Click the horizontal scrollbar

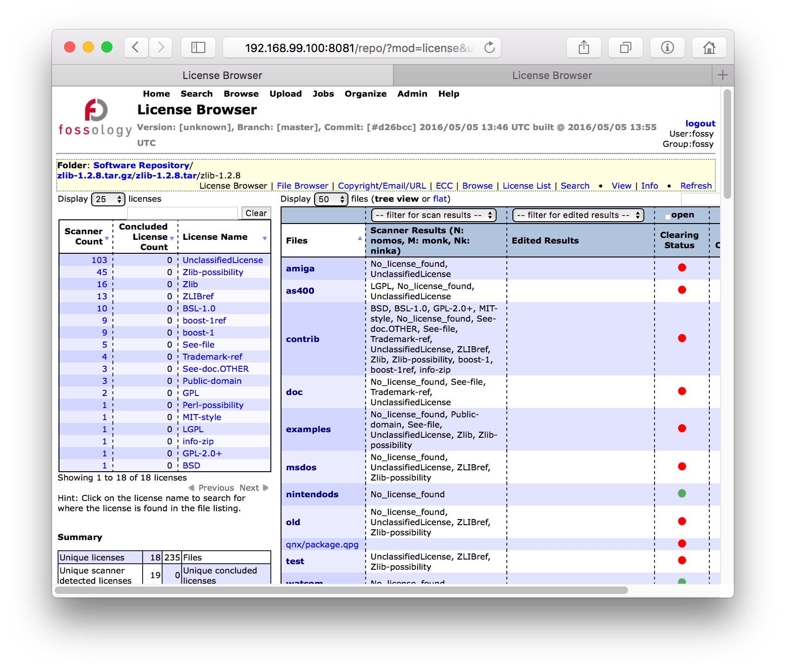click(342, 590)
